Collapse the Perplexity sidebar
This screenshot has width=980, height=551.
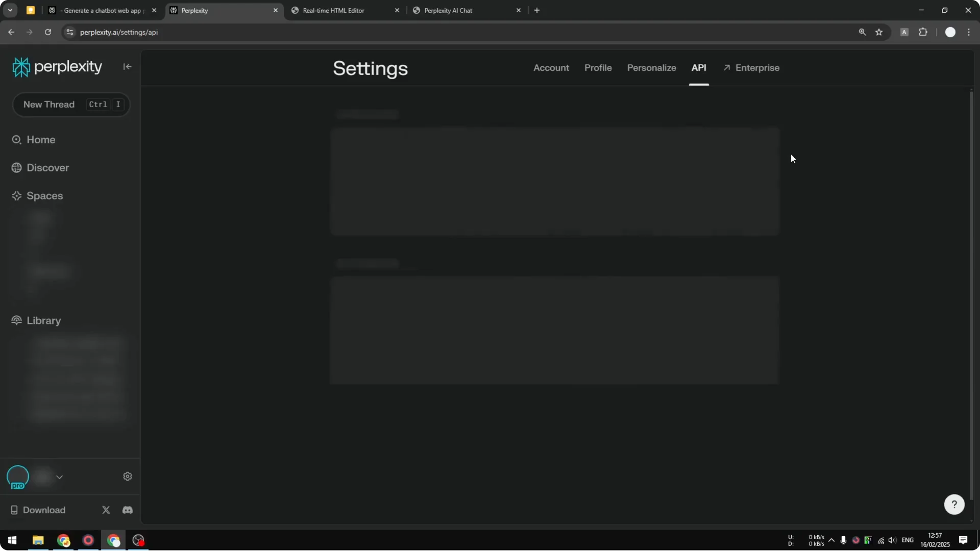click(x=127, y=66)
